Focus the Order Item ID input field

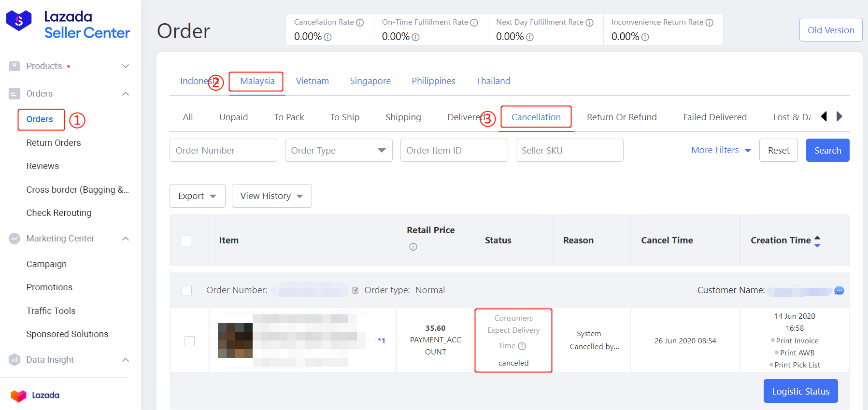point(454,150)
